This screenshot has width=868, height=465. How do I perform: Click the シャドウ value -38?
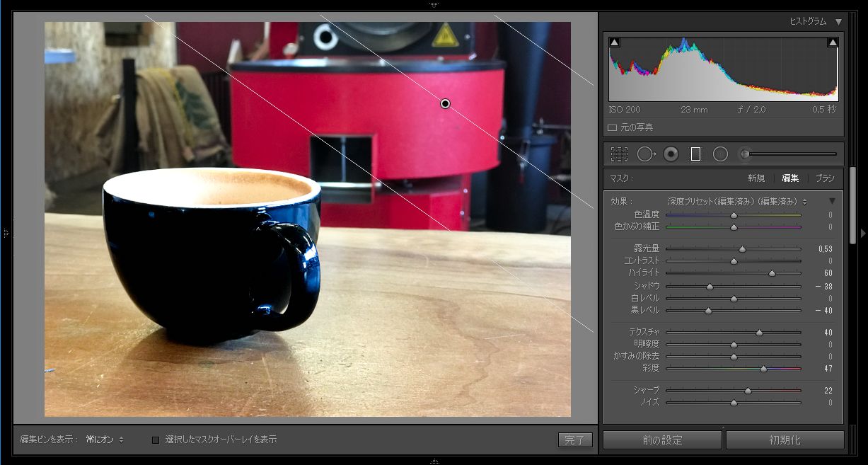[x=823, y=286]
